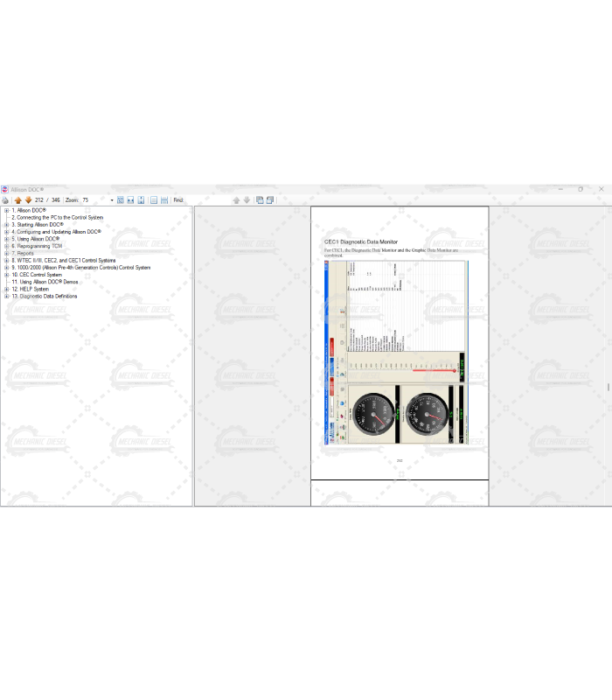Expand the '12. HELP System' tree node
612x700 pixels.
point(6,290)
